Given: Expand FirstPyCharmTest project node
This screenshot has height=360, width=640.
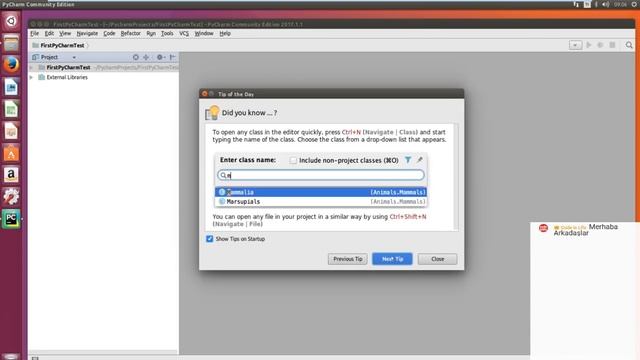Looking at the screenshot, I should pyautogui.click(x=31, y=67).
